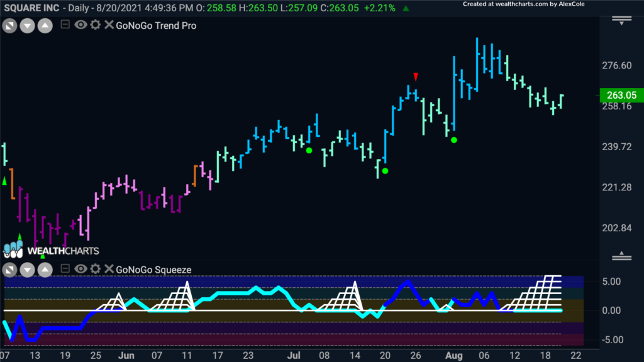Click the green up-triangle after the percent change

pos(406,8)
